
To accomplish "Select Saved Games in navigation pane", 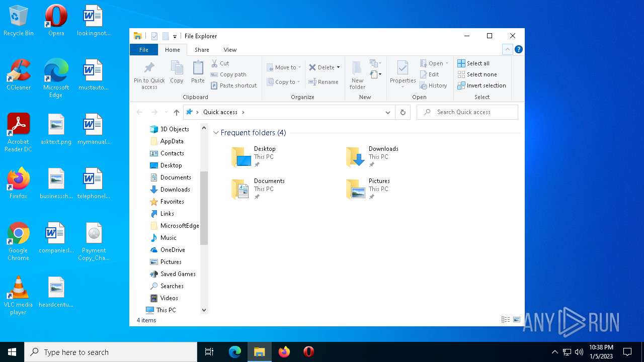I will 173,274.
